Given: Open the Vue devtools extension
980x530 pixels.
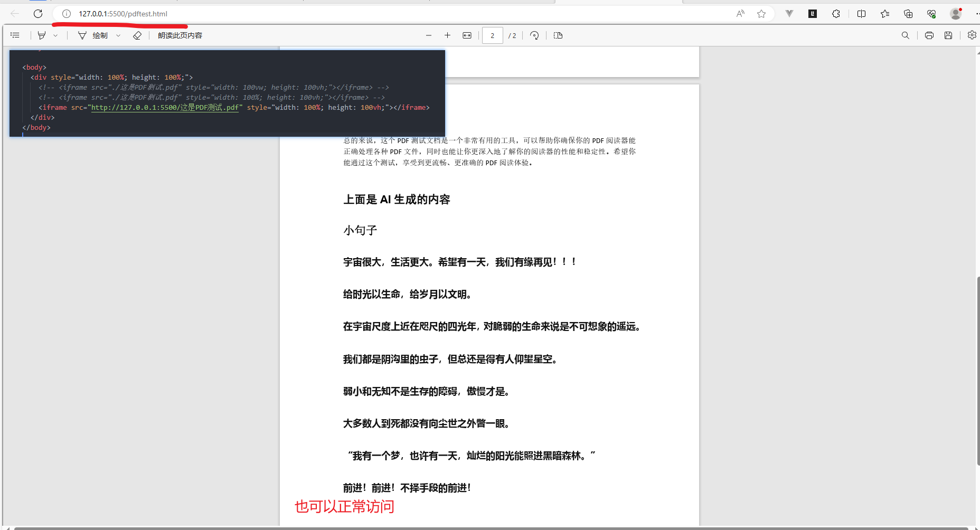Looking at the screenshot, I should point(789,14).
